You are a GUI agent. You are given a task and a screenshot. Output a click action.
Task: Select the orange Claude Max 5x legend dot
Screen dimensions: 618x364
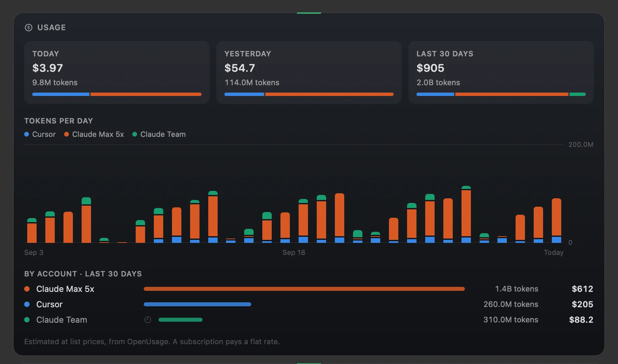[x=67, y=134]
